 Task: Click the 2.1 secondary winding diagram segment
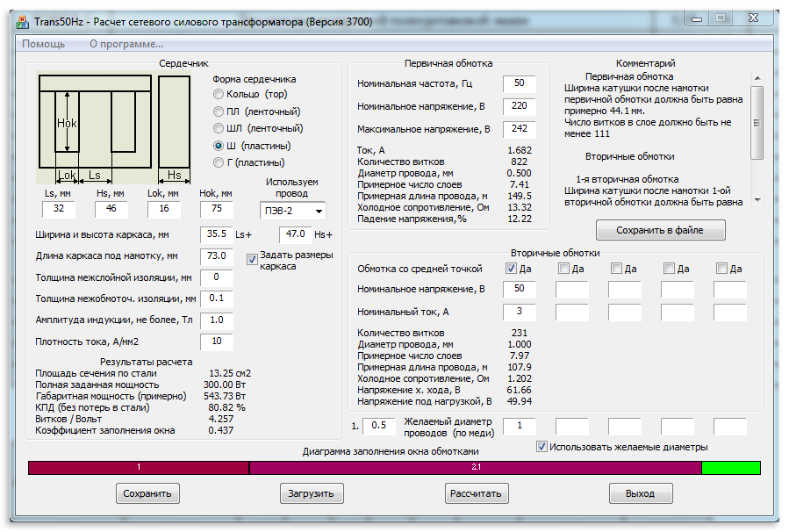[x=476, y=468]
